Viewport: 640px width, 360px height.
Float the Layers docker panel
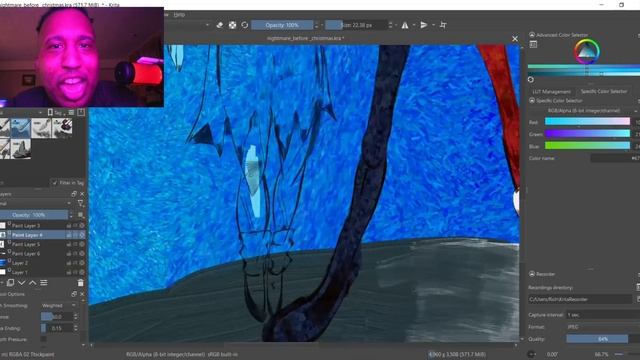point(74,194)
